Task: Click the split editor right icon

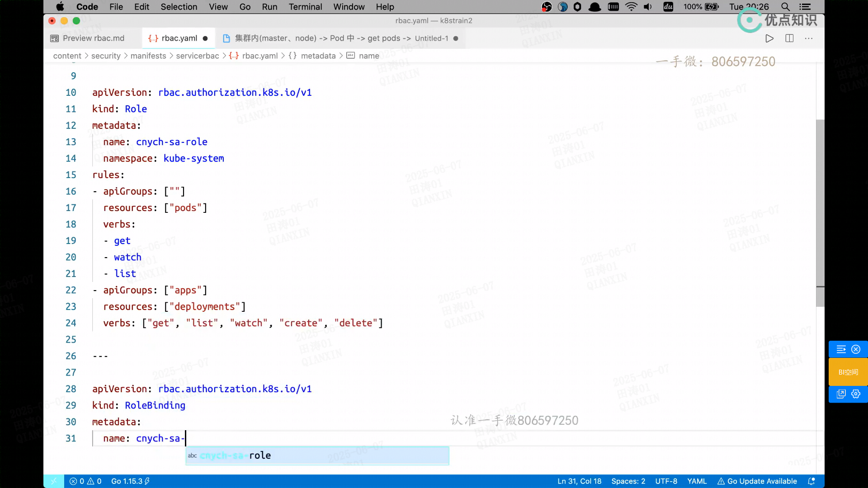Action: 789,38
